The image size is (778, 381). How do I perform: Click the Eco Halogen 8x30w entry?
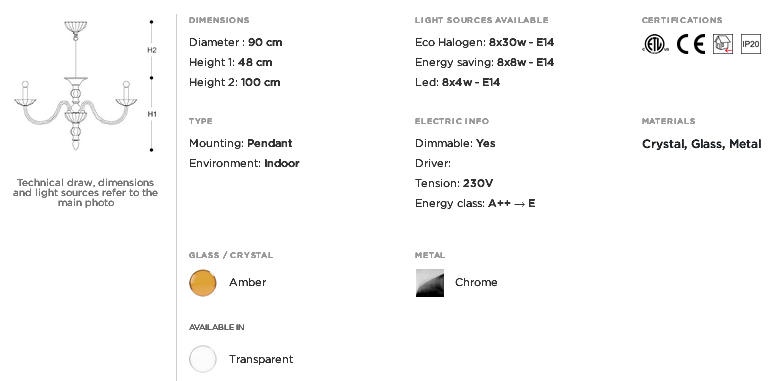pyautogui.click(x=484, y=42)
